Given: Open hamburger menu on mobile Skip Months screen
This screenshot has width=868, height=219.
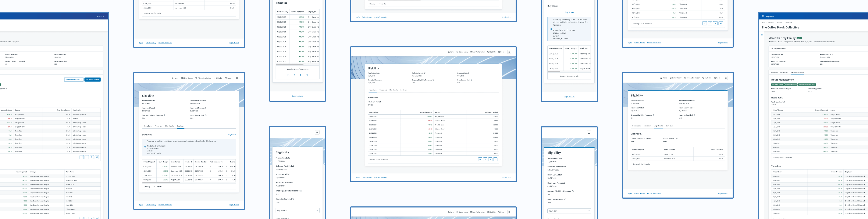Looking at the screenshot, I should pos(317,132).
